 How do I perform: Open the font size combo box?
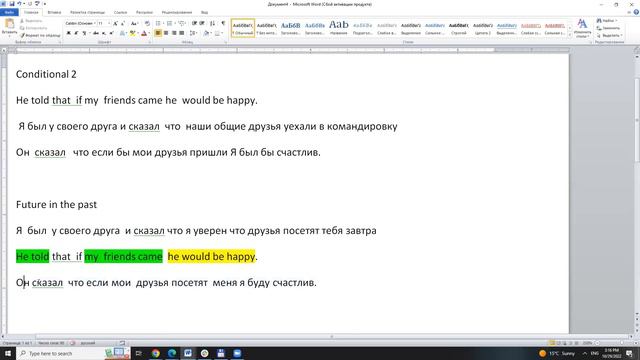click(x=104, y=24)
